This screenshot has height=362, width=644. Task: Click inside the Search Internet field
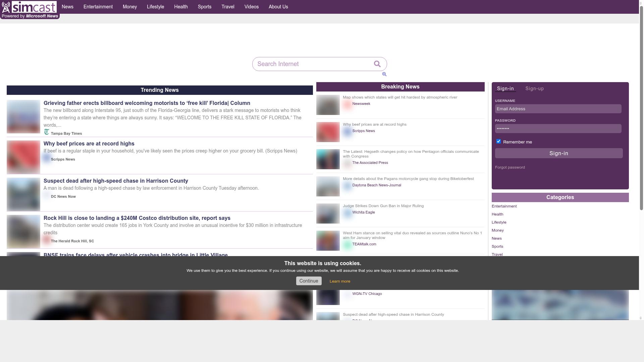[x=312, y=64]
